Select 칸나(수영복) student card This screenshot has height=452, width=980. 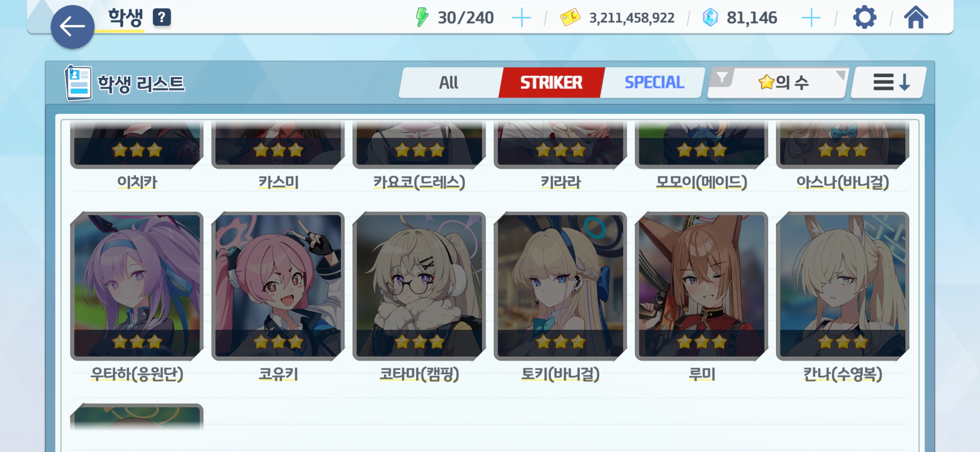pyautogui.click(x=843, y=286)
